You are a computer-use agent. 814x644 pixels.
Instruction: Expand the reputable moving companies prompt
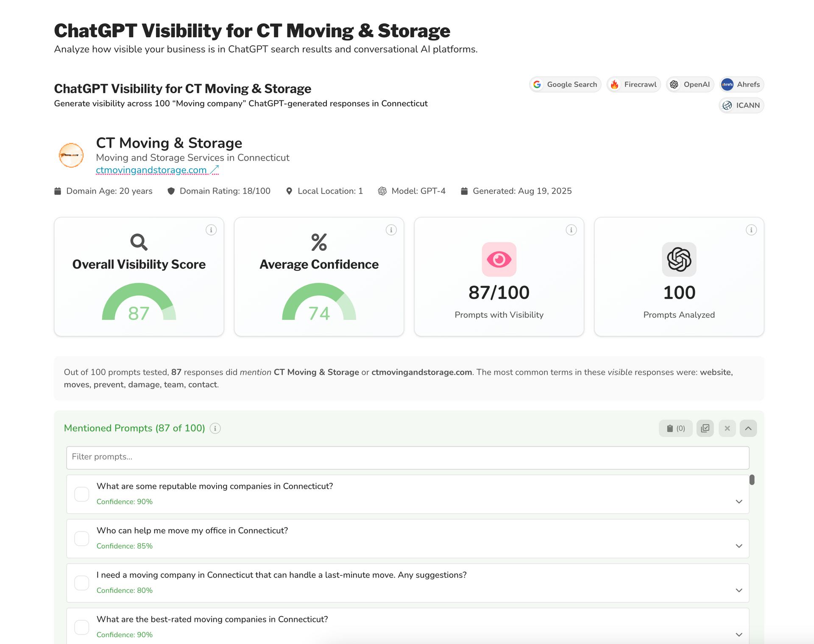tap(739, 502)
